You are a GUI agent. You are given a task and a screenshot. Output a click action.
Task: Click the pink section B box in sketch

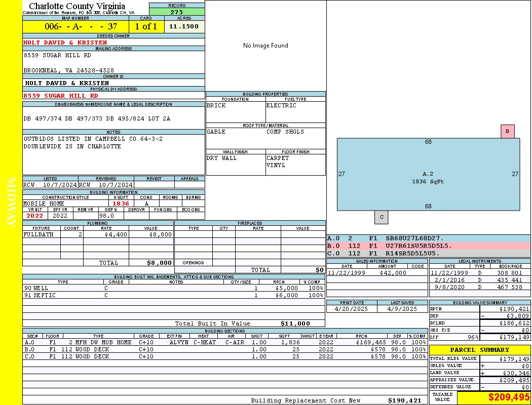(507, 131)
